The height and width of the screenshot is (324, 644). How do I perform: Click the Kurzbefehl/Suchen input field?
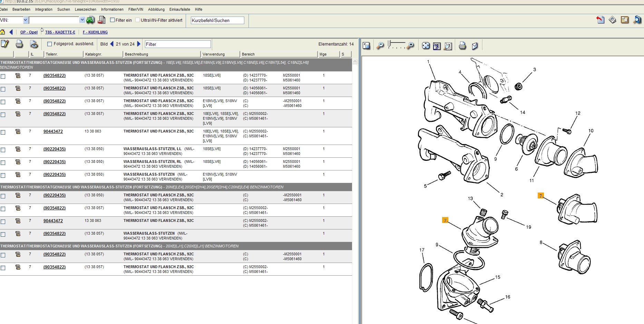point(217,20)
